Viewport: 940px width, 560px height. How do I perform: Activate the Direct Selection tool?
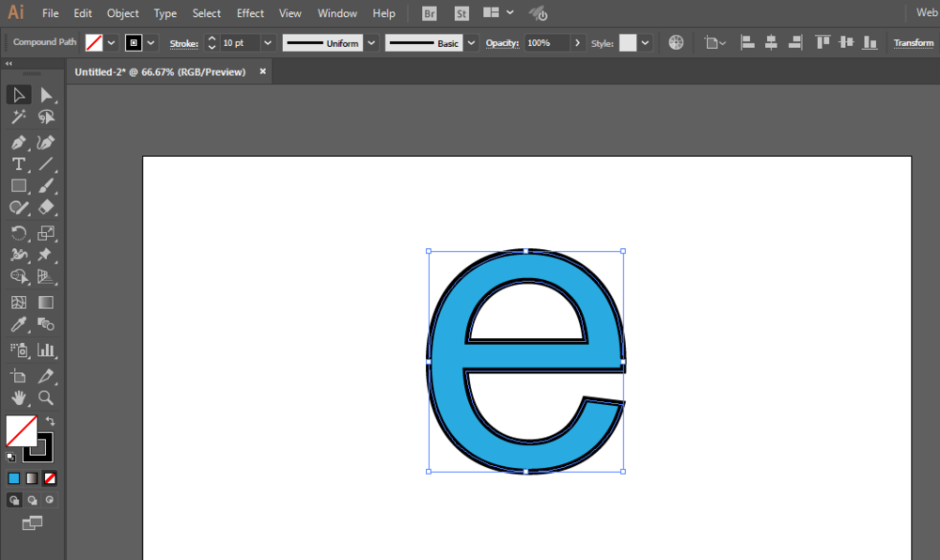coord(46,95)
